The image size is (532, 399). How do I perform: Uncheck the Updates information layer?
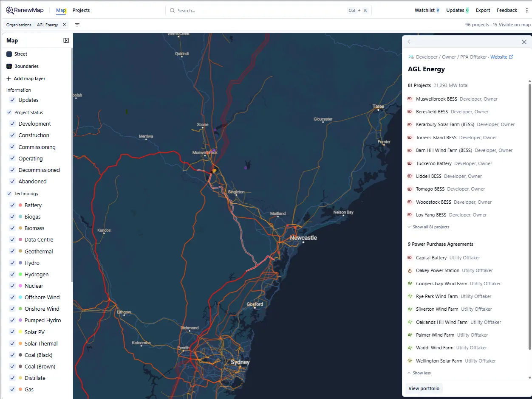pos(12,100)
